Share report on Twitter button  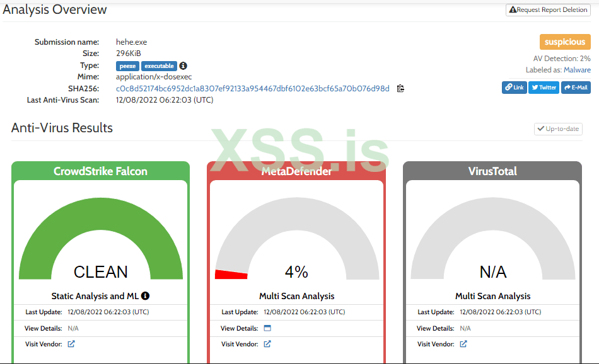[544, 88]
